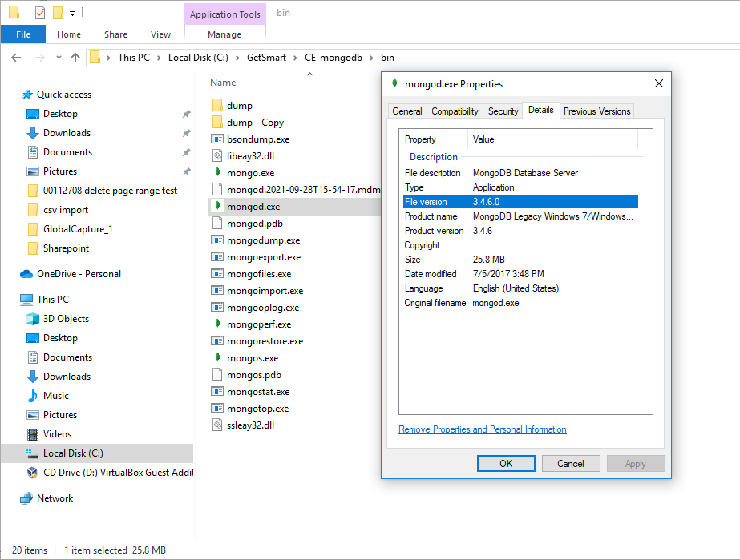
Task: Click Remove Properties and Personal Information link
Action: (482, 429)
